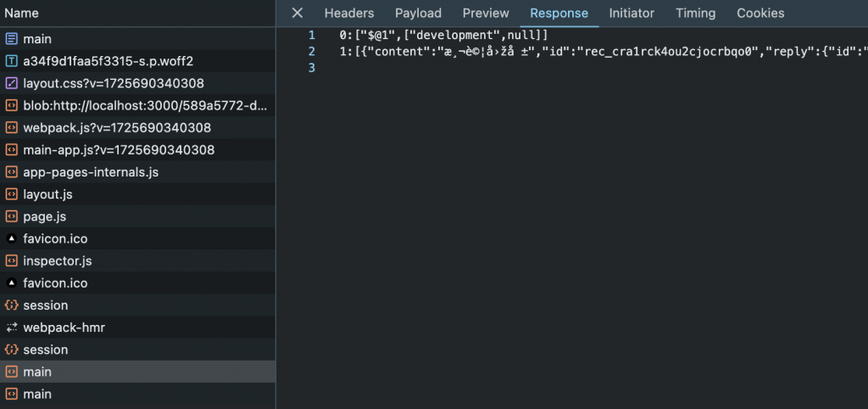Close the request details panel
Screen dimensions: 868x409
[x=298, y=13]
